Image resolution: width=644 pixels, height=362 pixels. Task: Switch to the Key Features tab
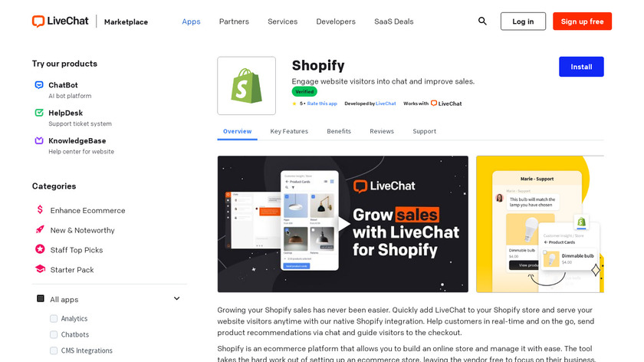coord(289,131)
